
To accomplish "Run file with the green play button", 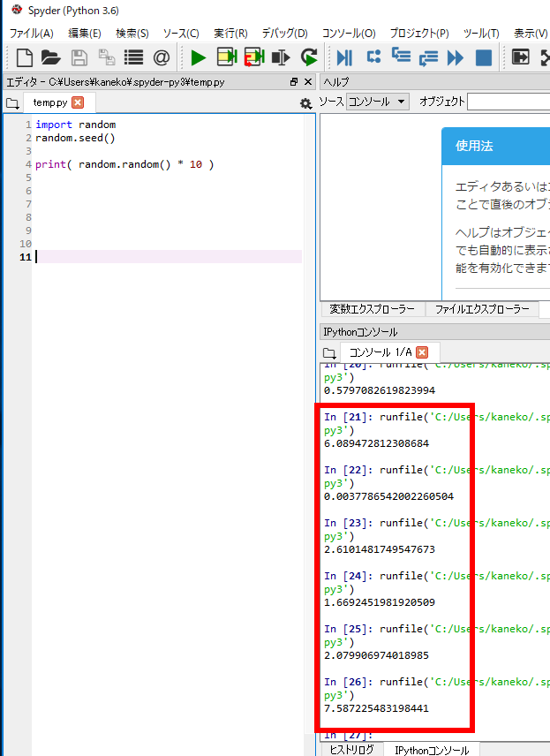I will pos(198,57).
